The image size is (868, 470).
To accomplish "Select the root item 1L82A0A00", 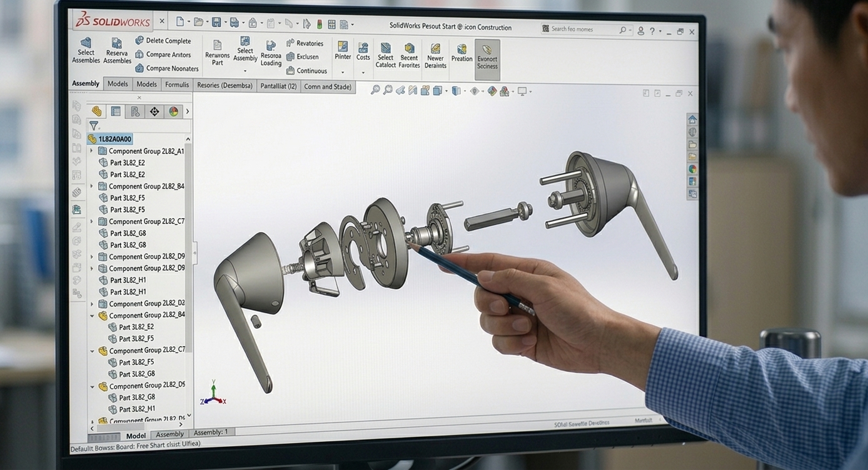I will tap(110, 139).
